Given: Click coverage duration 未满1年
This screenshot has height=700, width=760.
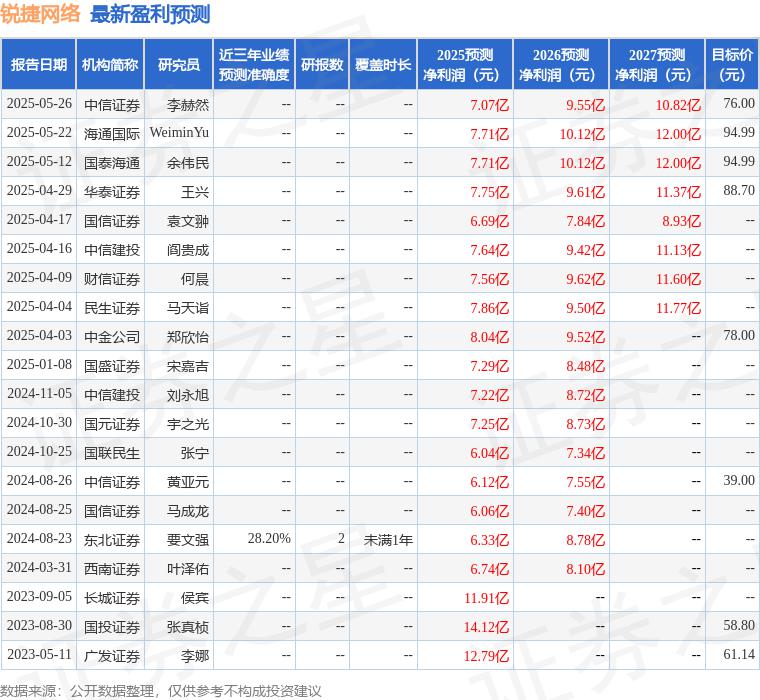Looking at the screenshot, I should pos(388,540).
